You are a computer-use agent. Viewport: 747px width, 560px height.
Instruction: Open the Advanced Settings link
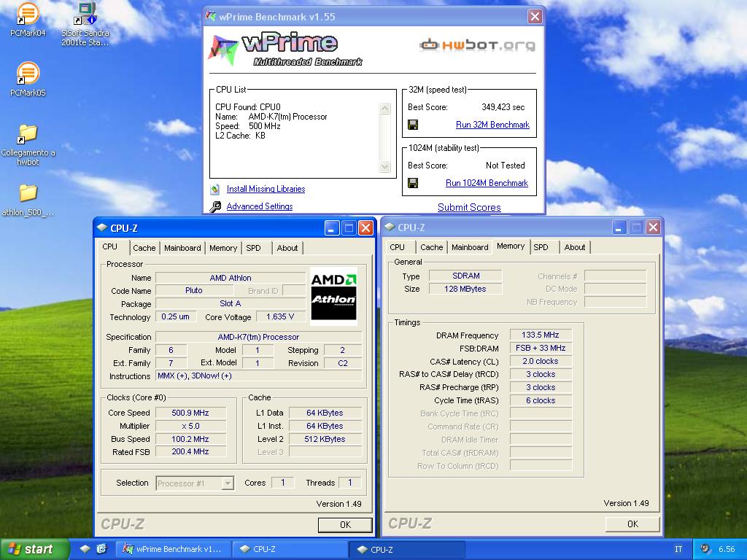260,206
